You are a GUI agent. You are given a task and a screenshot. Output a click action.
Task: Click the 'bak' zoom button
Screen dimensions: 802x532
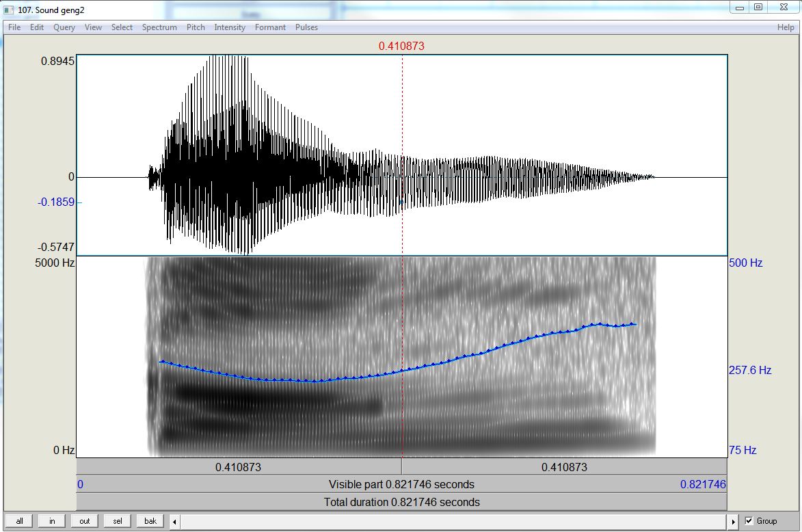click(x=150, y=521)
